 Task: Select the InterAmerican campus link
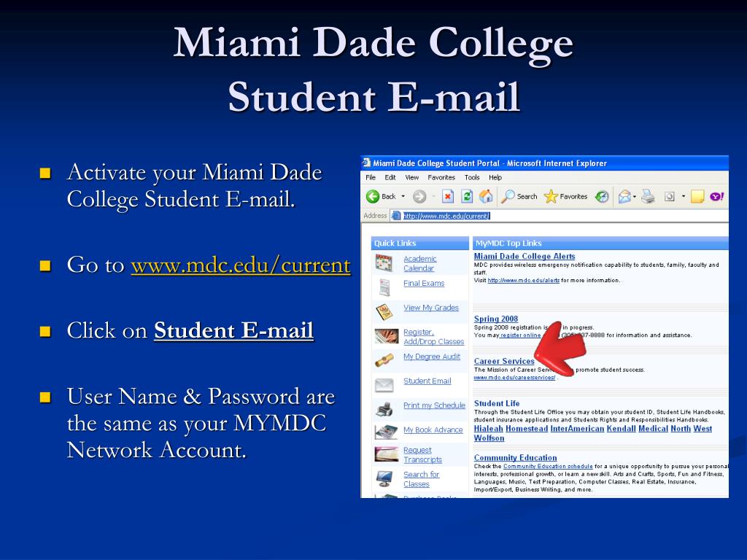click(578, 429)
